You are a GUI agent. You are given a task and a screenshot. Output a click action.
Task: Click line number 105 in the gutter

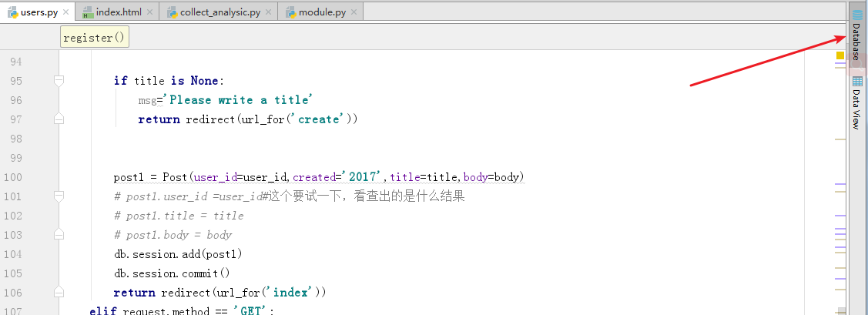point(13,273)
